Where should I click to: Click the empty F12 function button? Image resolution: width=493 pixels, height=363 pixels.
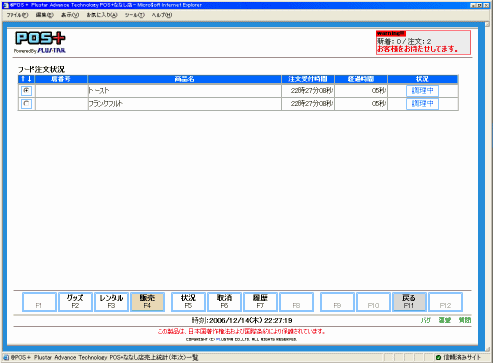click(x=445, y=302)
